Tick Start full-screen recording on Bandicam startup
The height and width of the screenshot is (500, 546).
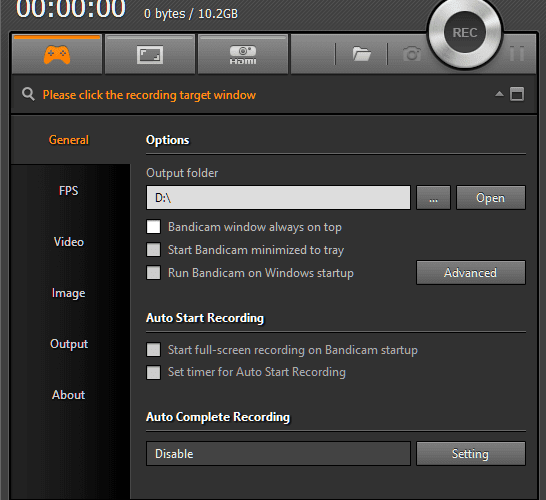point(153,350)
